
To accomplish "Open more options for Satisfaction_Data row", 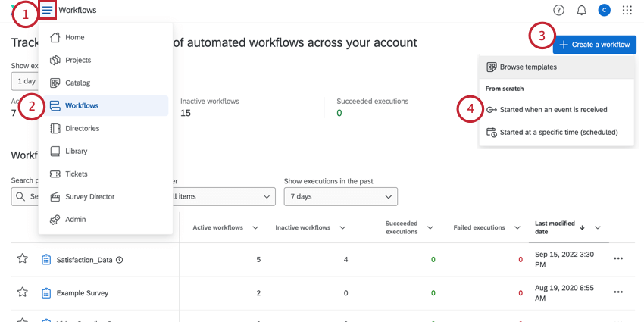I will (618, 259).
